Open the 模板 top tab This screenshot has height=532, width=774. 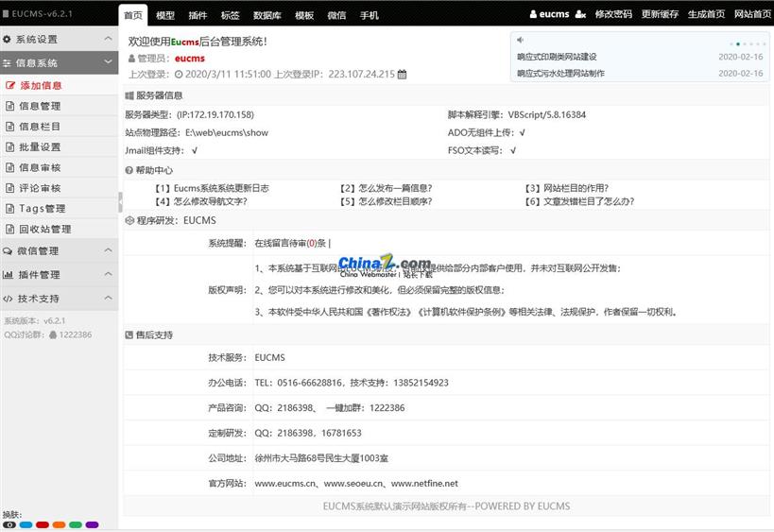(x=304, y=15)
